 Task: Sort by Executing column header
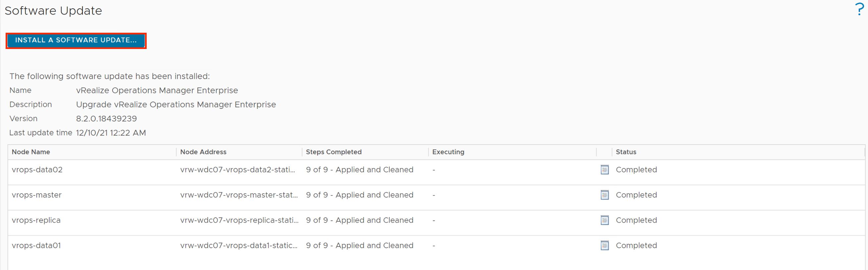[x=448, y=152]
